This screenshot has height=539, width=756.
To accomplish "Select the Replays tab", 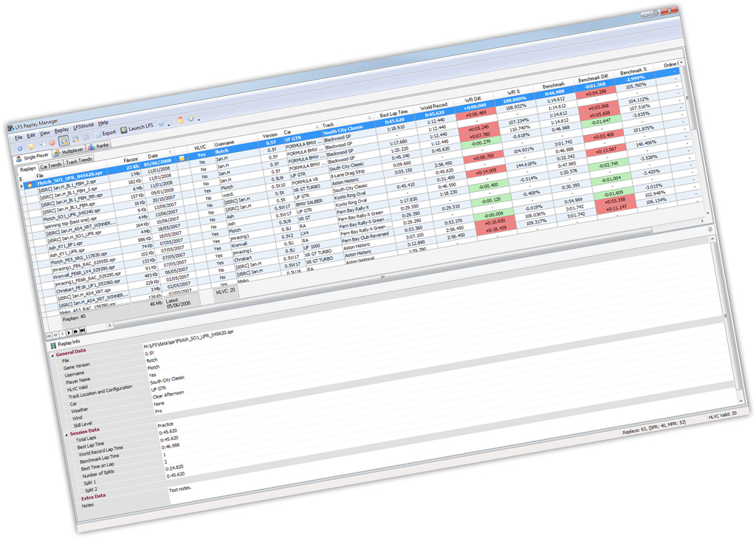I will click(27, 169).
